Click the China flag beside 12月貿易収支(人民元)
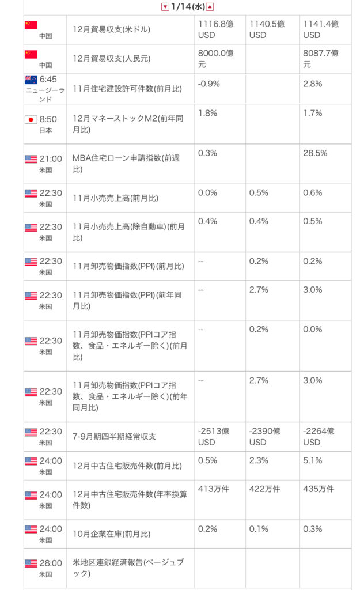Viewport: 364px width, 590px height. 31,54
